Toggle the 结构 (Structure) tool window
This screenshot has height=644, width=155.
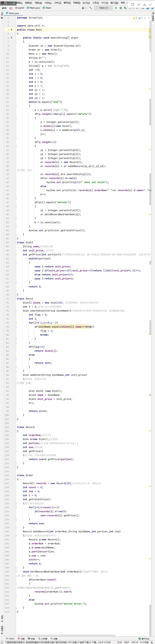click(2, 619)
